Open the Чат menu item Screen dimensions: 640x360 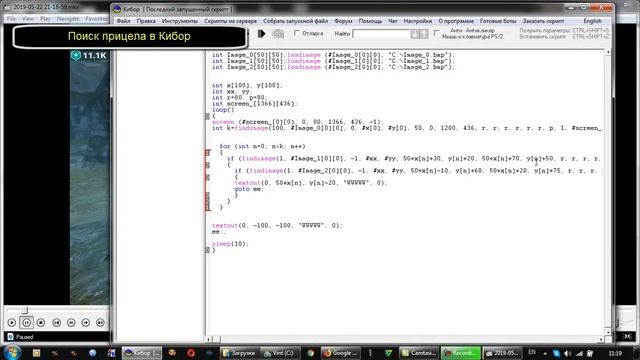393,21
